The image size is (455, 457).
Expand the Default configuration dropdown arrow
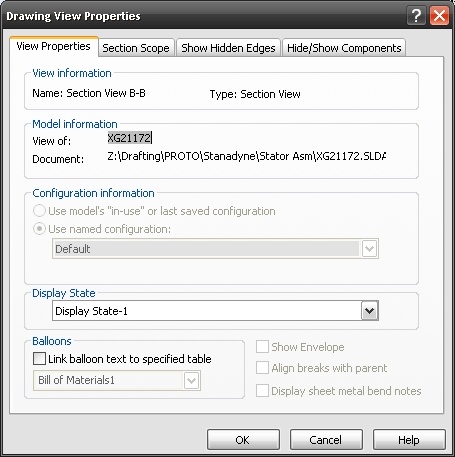(x=369, y=249)
